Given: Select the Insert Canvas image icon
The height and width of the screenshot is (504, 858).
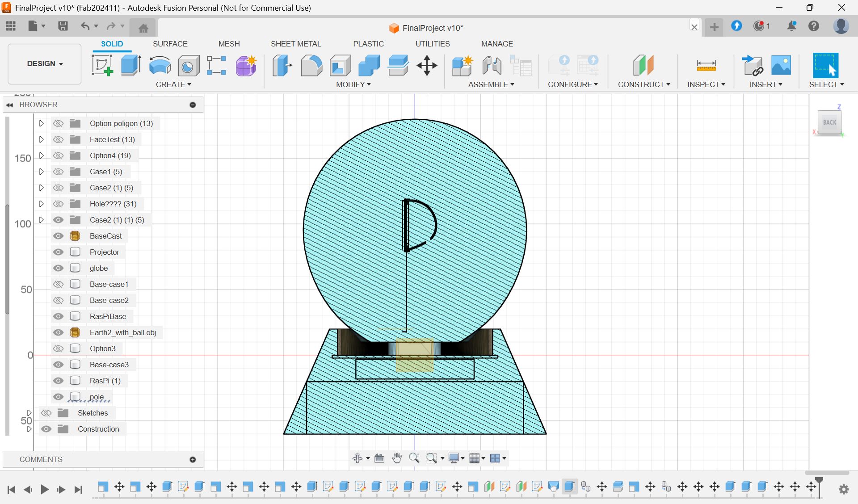Looking at the screenshot, I should click(x=781, y=65).
